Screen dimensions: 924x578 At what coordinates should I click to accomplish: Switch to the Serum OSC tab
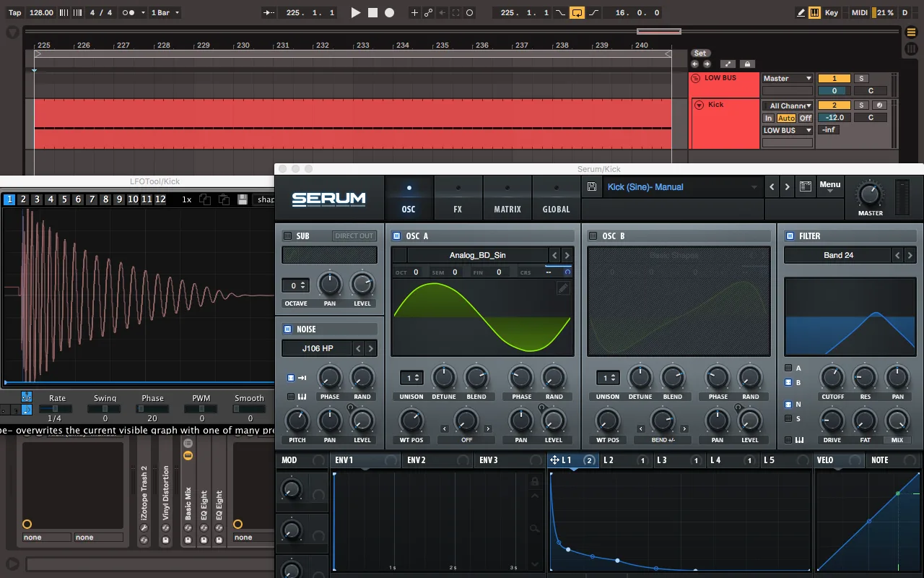pyautogui.click(x=409, y=198)
